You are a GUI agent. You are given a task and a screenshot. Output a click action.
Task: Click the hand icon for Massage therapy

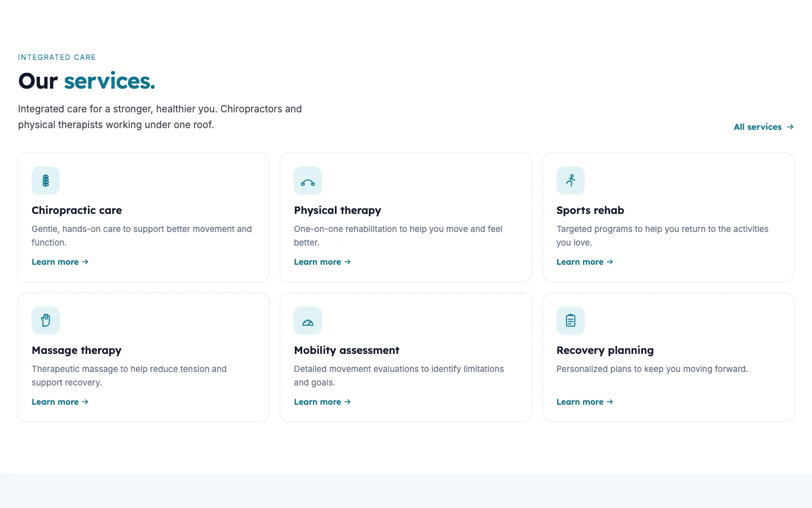[46, 321]
